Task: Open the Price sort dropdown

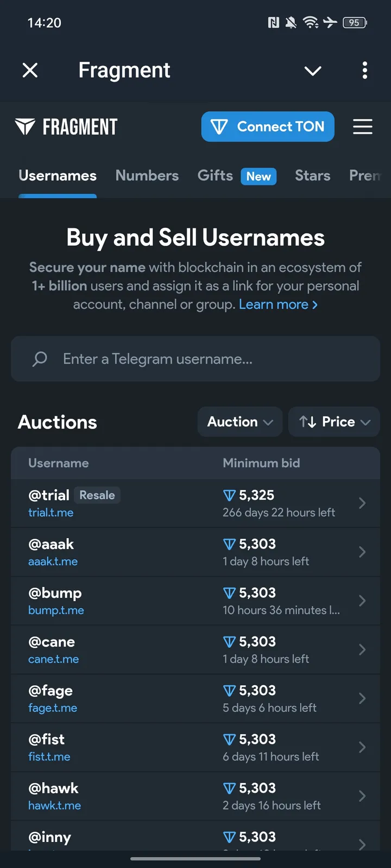Action: click(x=334, y=422)
